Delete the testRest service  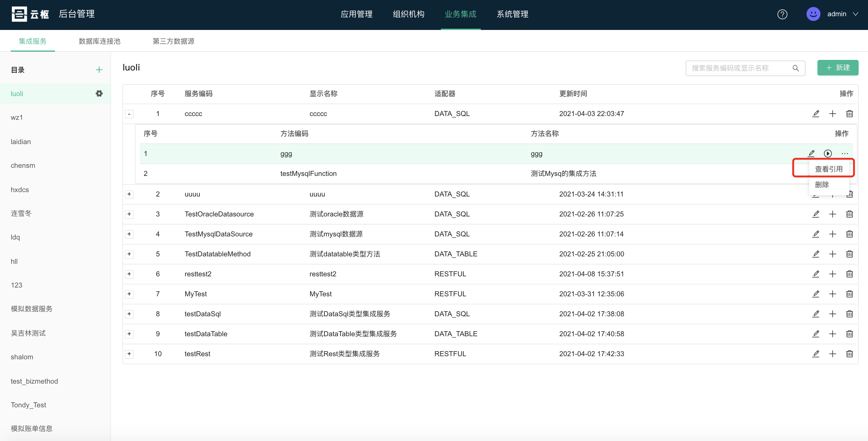click(x=849, y=354)
